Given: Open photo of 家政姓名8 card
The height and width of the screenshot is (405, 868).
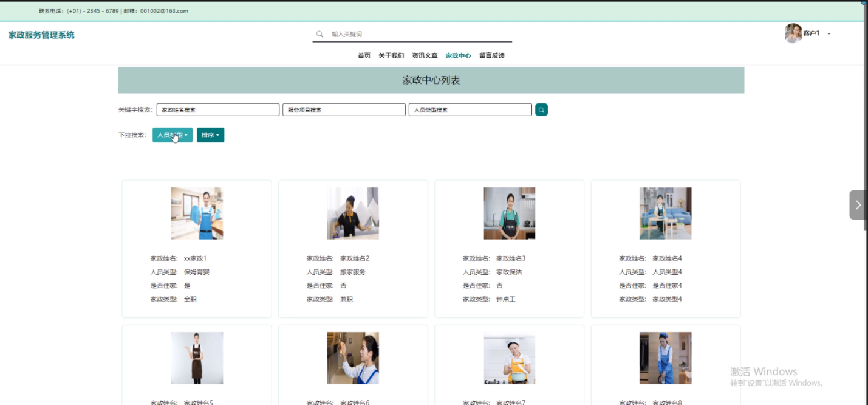Looking at the screenshot, I should [665, 358].
